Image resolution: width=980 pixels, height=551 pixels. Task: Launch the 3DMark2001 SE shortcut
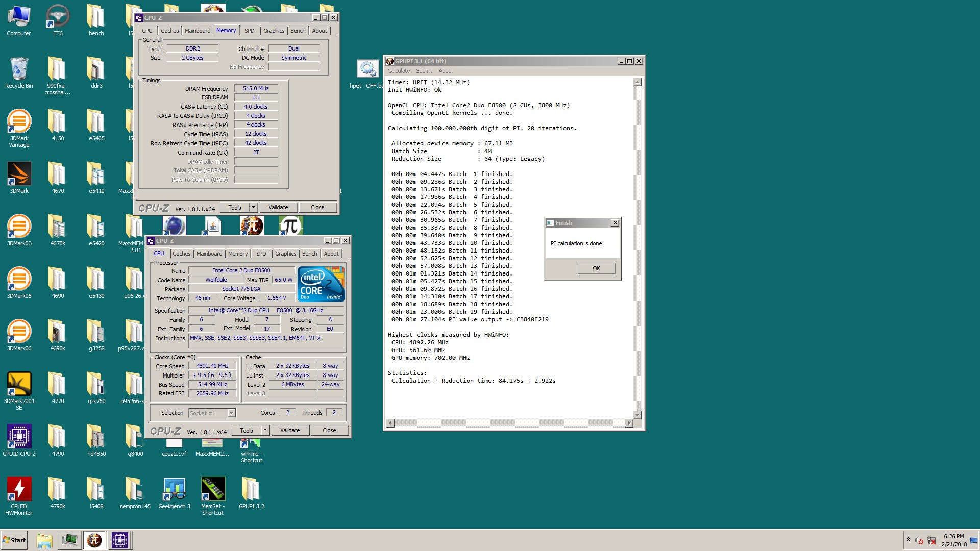(x=19, y=391)
